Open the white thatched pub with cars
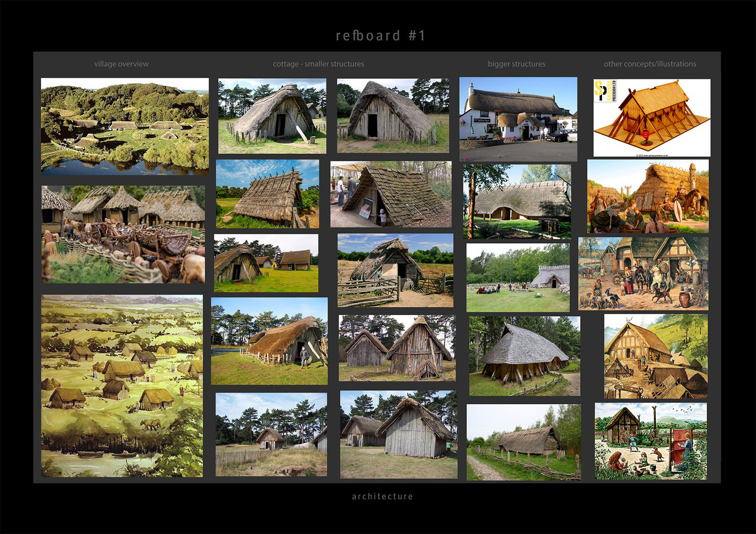 (518, 119)
